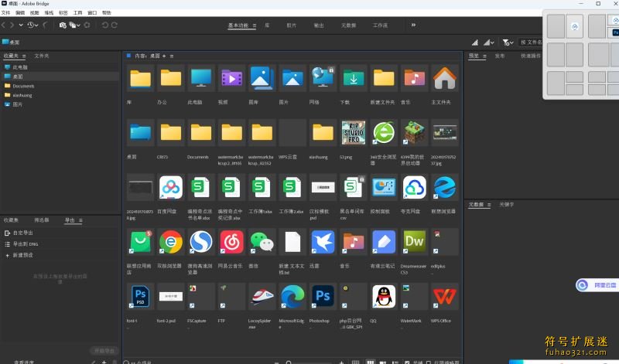Viewport: 619px width, 364px height.
Task: Open the 按文件名 sort dropdown
Action: pyautogui.click(x=530, y=43)
